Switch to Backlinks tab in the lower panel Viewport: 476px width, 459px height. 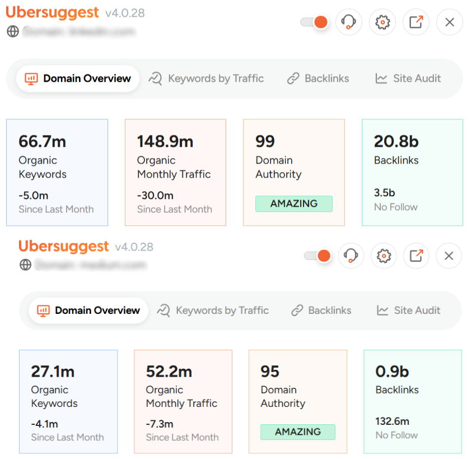pyautogui.click(x=321, y=310)
